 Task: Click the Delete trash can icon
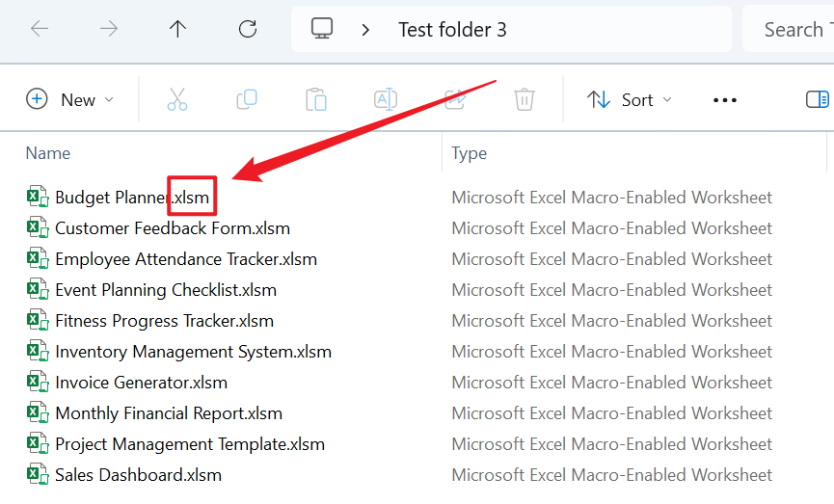pos(525,99)
